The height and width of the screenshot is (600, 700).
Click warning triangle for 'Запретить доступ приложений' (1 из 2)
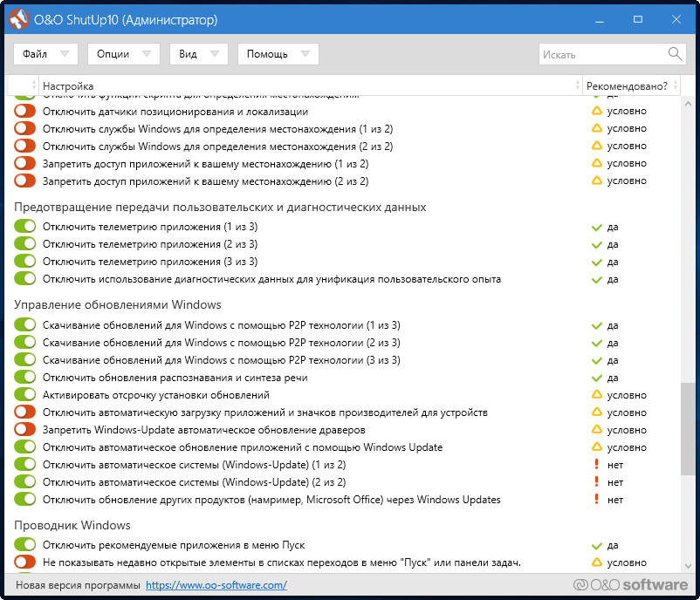point(596,163)
